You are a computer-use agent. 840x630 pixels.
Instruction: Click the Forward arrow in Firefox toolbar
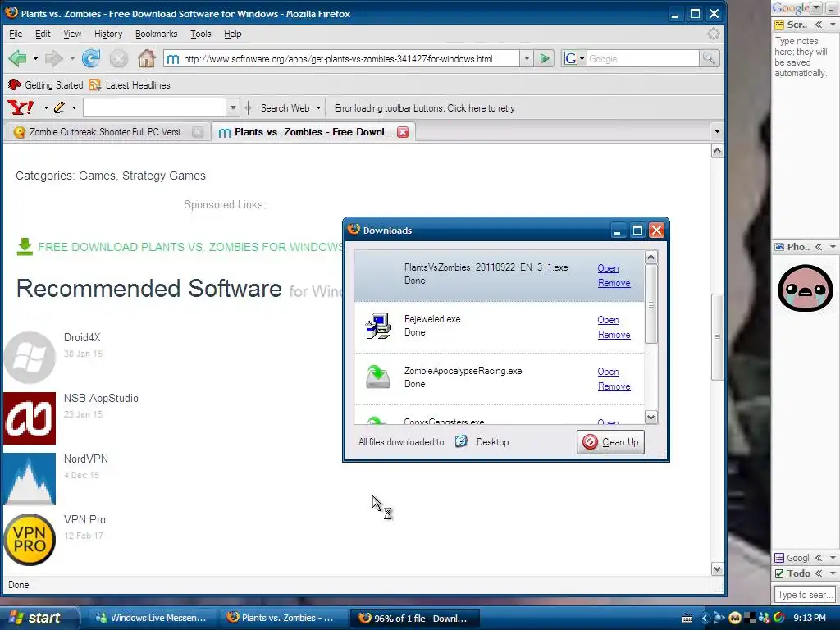coord(53,58)
